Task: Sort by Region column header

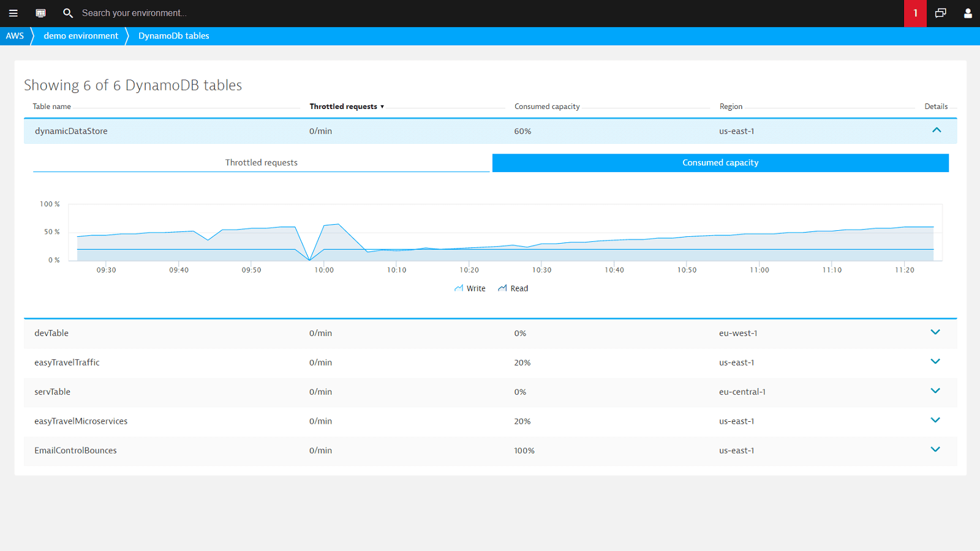Action: (731, 107)
